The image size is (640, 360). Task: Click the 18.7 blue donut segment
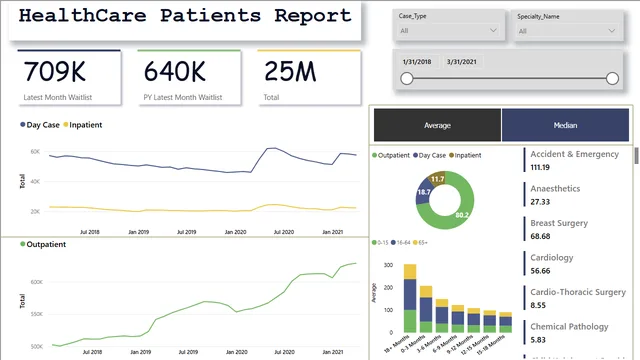(423, 192)
